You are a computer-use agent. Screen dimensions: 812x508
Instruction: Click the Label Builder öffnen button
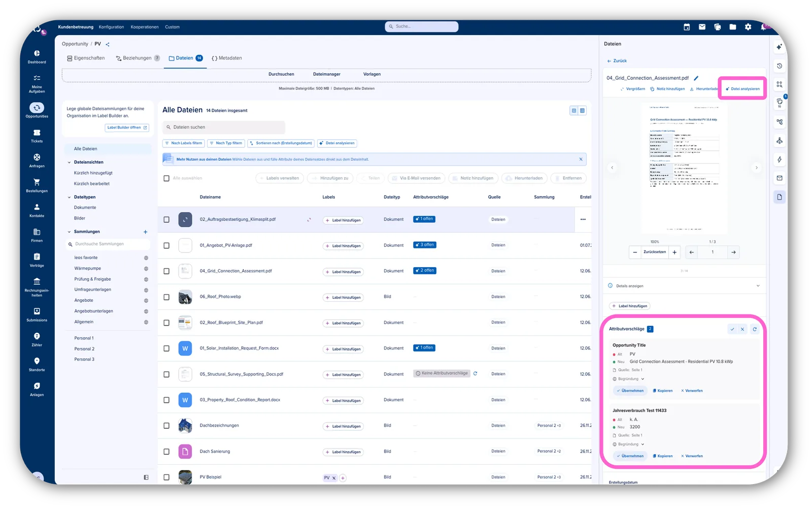[127, 128]
